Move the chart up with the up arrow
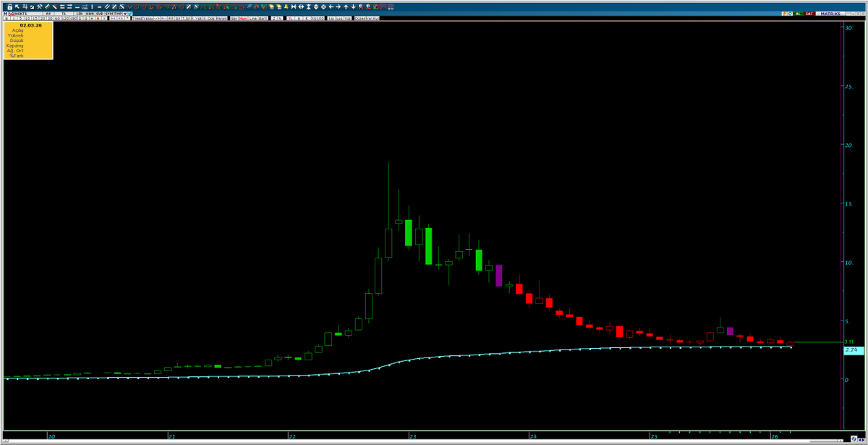The image size is (868, 445). click(346, 7)
